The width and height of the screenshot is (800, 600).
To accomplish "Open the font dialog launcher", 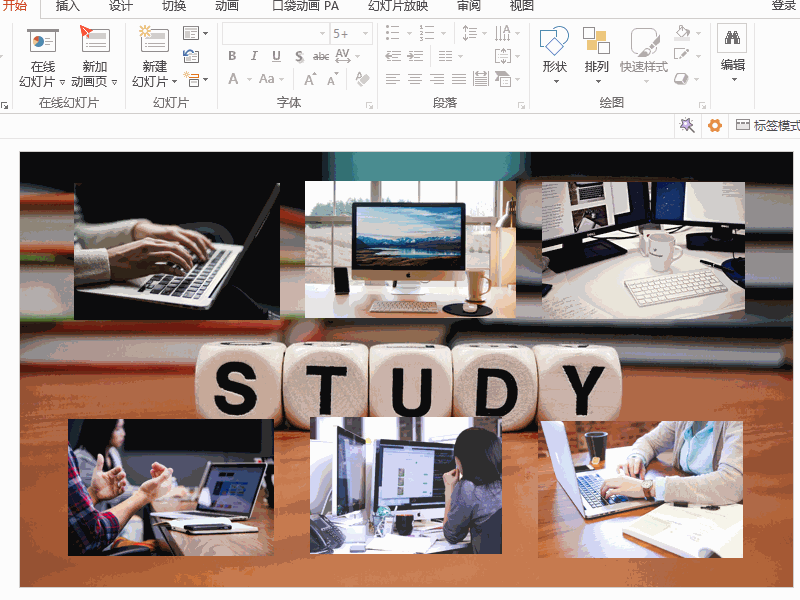I will (369, 106).
